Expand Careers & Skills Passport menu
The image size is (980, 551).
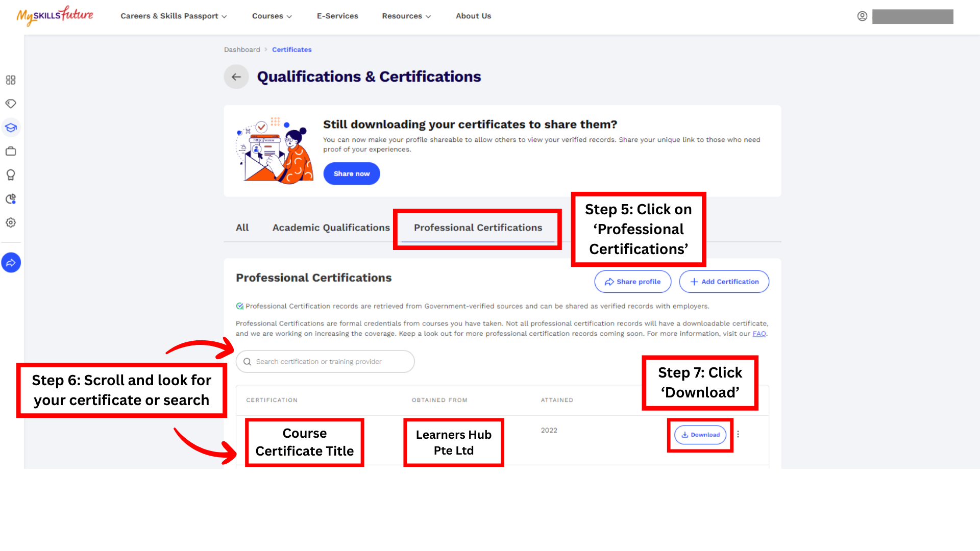pyautogui.click(x=174, y=16)
